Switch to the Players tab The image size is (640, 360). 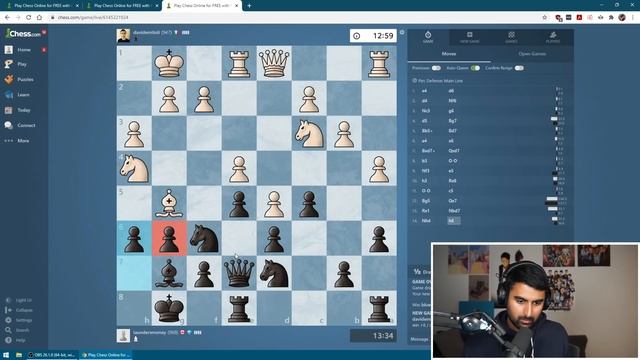(553, 37)
